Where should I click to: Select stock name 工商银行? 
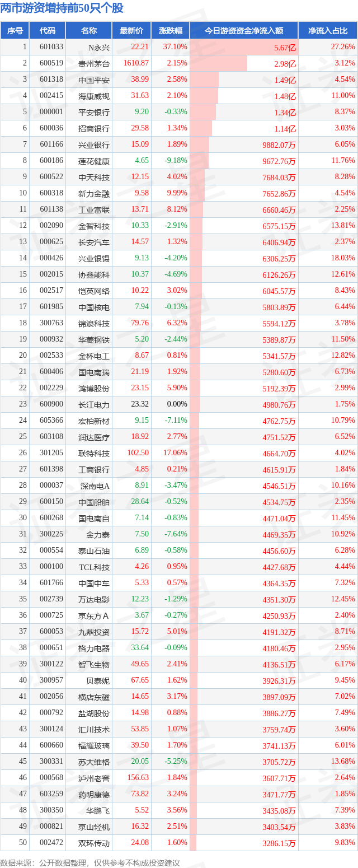pos(94,470)
